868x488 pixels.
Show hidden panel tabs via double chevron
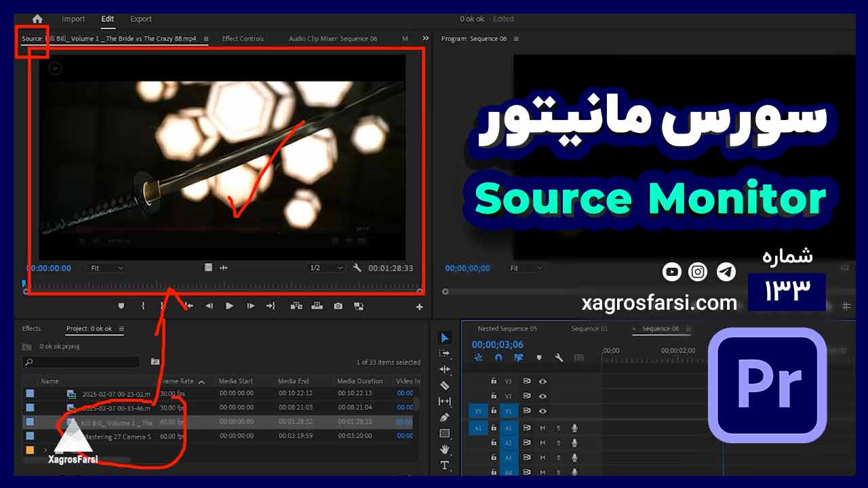click(x=425, y=39)
